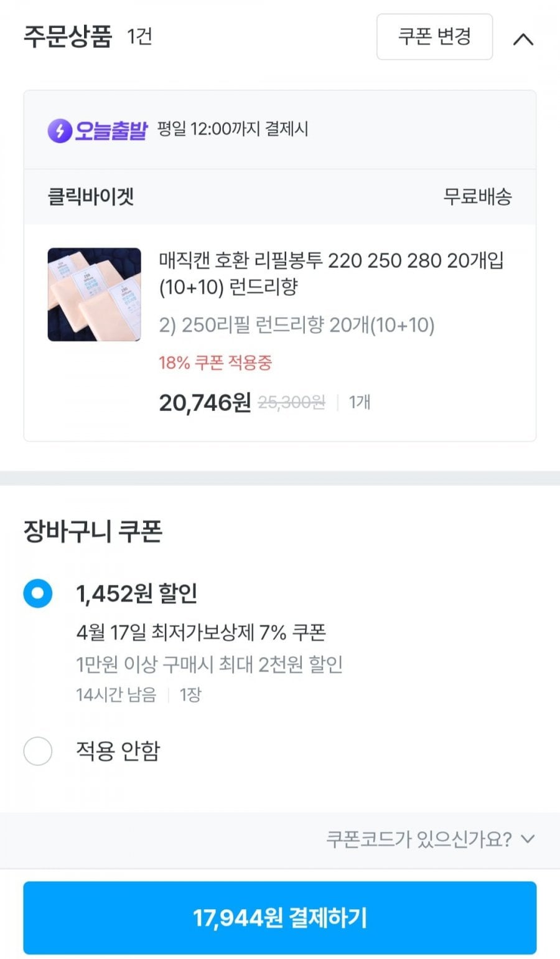Collapse the 주문상품 section with the up chevron

(523, 39)
